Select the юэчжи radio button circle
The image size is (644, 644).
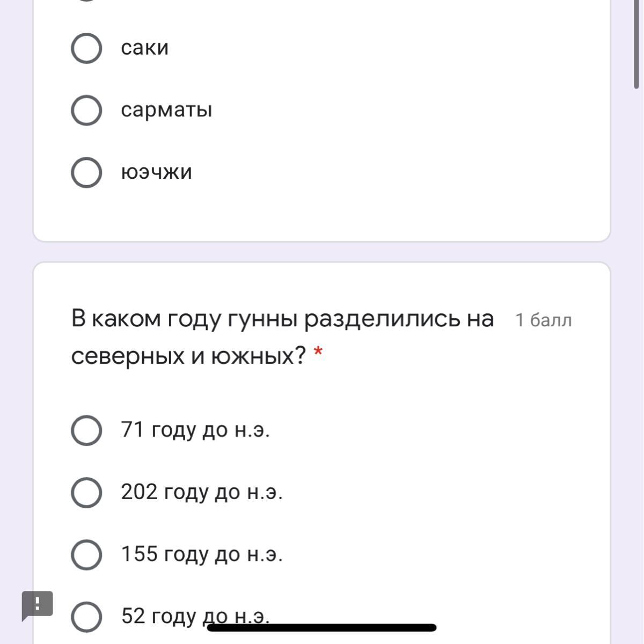(86, 173)
